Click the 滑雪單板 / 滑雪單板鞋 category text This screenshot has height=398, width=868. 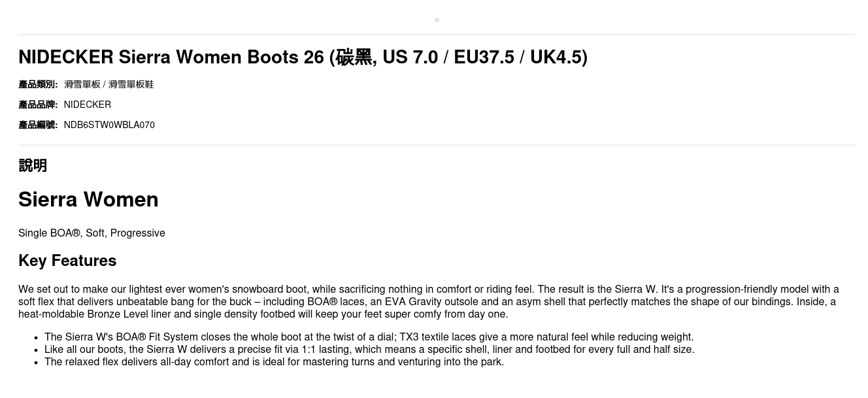pyautogui.click(x=108, y=84)
